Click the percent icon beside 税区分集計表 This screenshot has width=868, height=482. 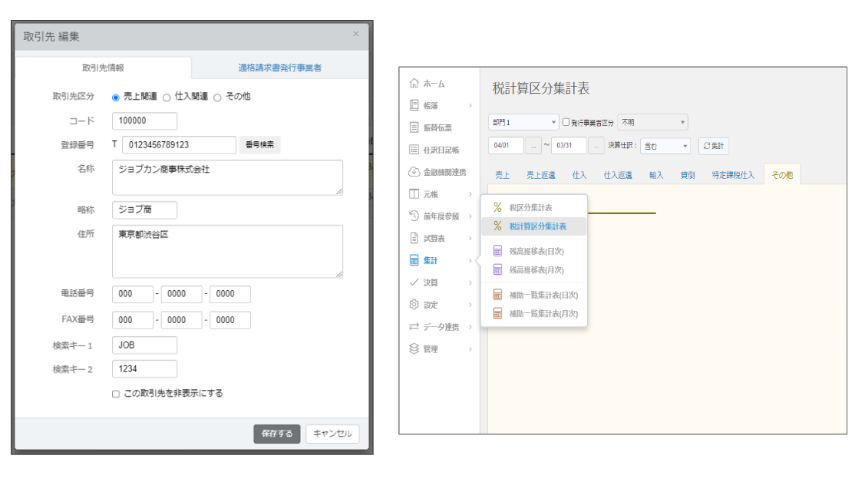pos(497,207)
